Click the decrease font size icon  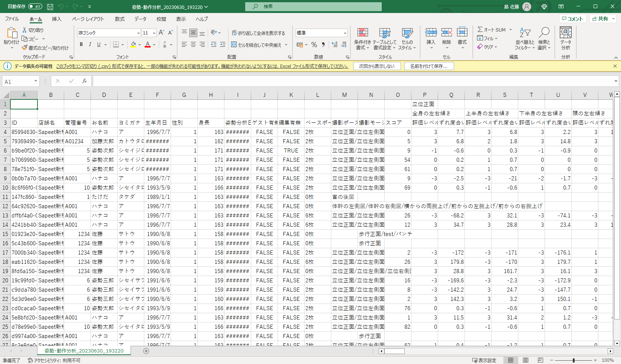[171, 33]
